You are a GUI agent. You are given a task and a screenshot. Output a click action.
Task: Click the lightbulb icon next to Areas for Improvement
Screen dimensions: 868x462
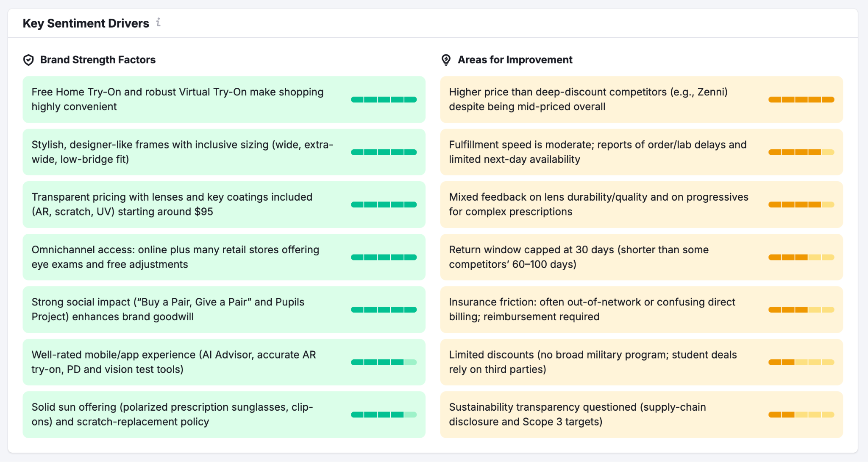pyautogui.click(x=445, y=59)
